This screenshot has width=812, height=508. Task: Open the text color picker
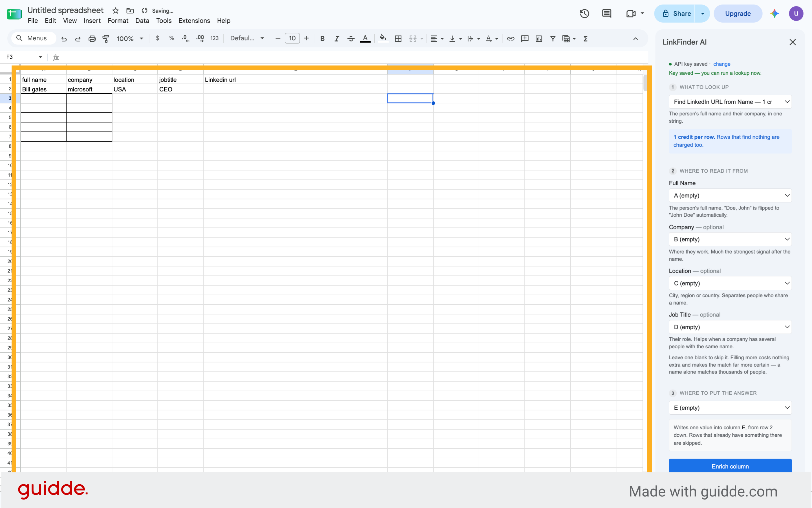[365, 39]
